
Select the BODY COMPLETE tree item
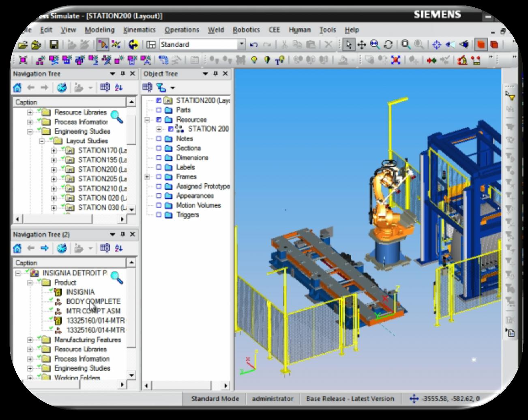click(x=93, y=302)
